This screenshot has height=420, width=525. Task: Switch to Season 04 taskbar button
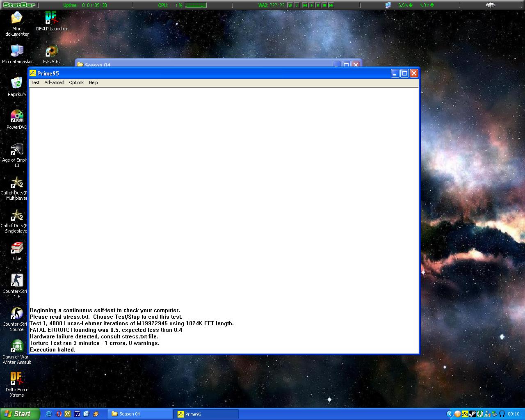140,414
